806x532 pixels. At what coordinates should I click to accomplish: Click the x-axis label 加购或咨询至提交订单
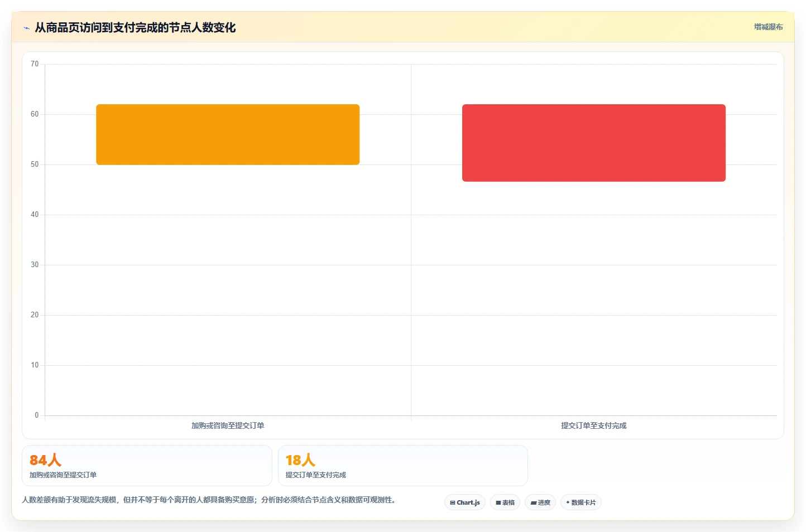click(228, 425)
